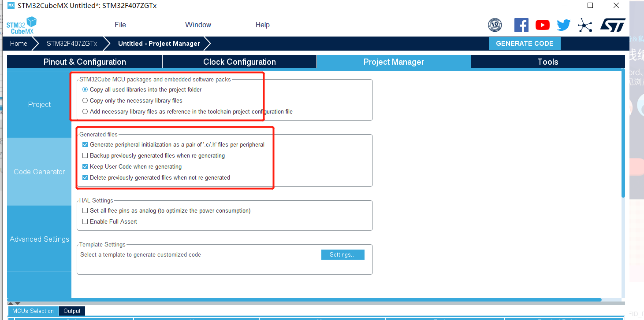Open the Facebook icon link
This screenshot has height=320, width=644.
coord(521,25)
